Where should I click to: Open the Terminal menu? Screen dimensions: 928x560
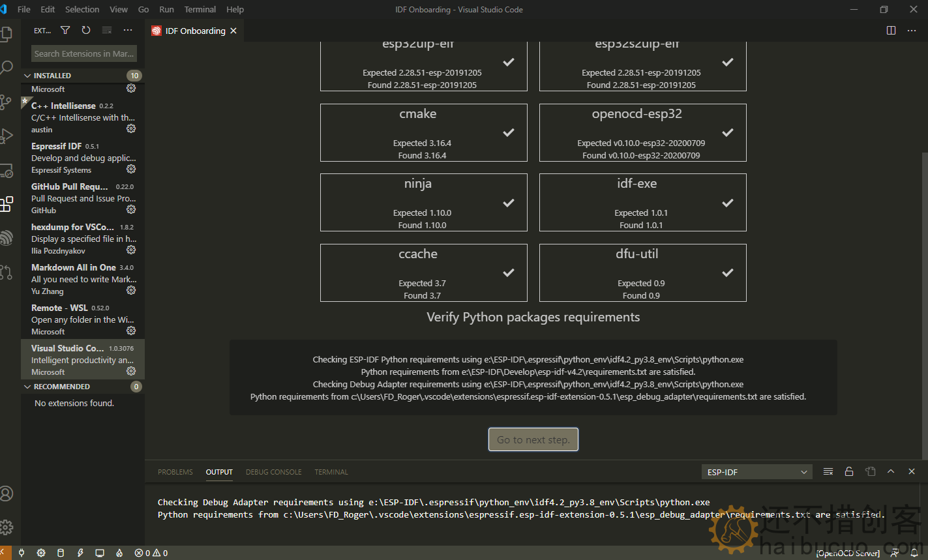tap(200, 9)
